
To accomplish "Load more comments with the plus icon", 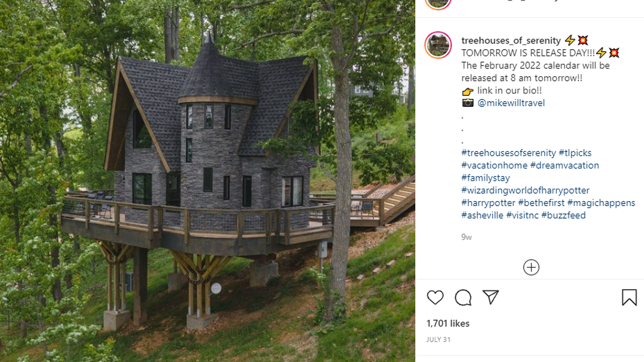I will pos(530,267).
